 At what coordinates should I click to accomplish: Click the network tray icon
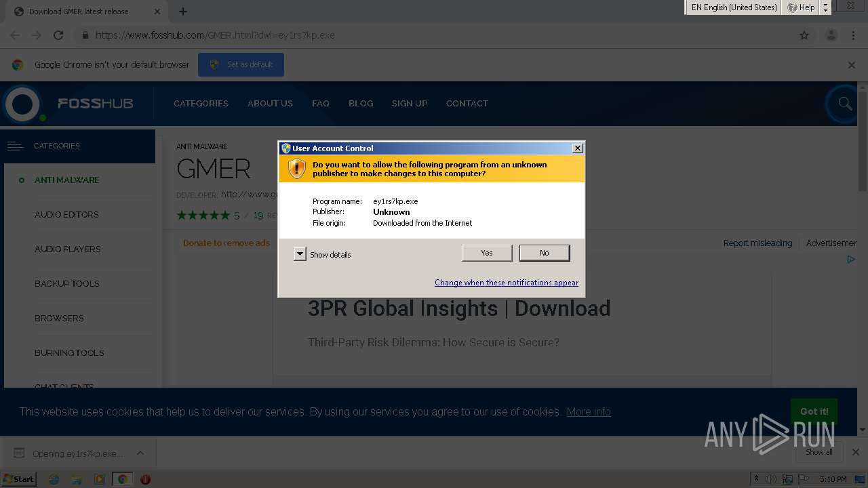click(x=787, y=479)
